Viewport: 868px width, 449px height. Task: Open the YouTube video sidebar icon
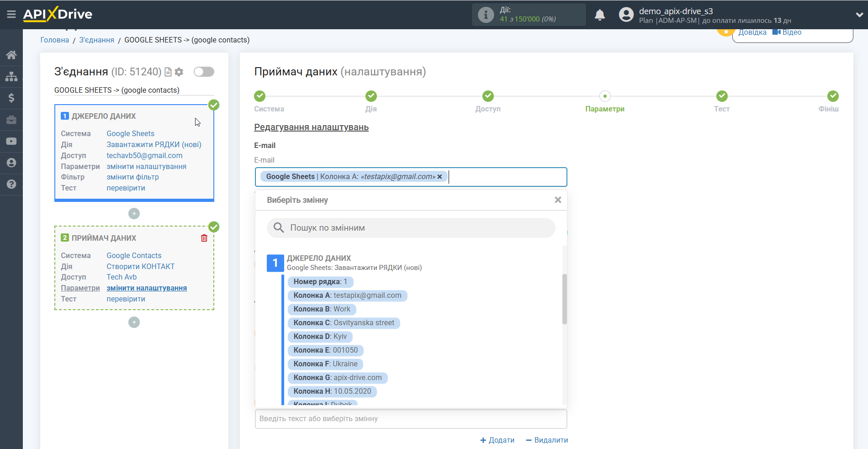click(x=11, y=141)
